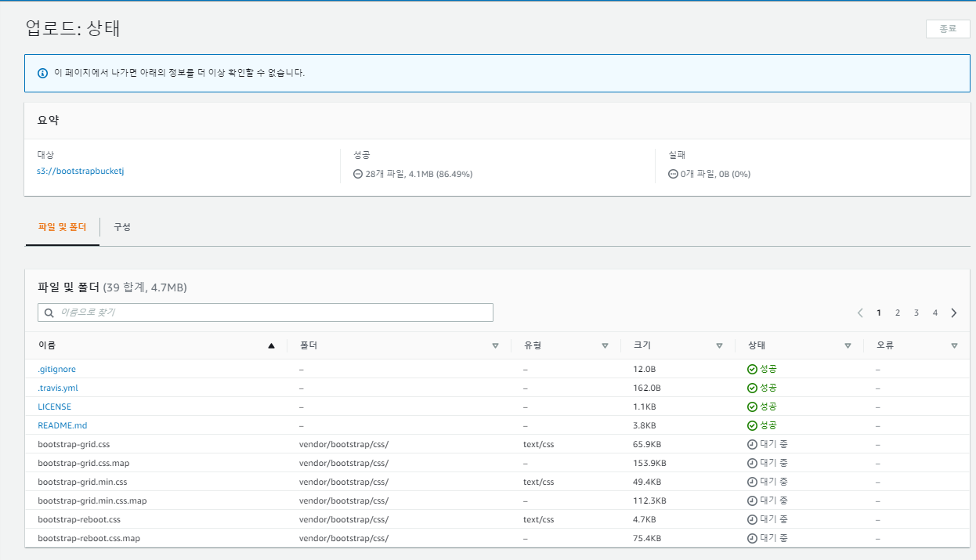Click success checkmark icon for .travis.yml

click(x=752, y=388)
